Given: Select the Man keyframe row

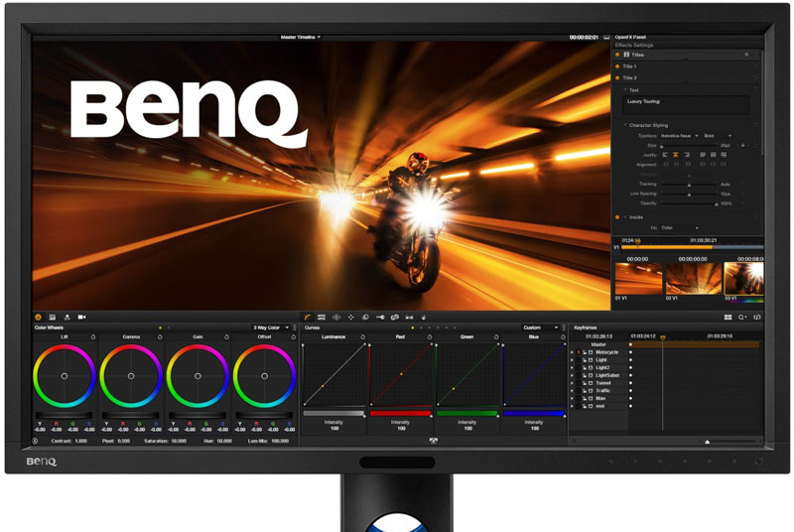Looking at the screenshot, I should pos(599,398).
